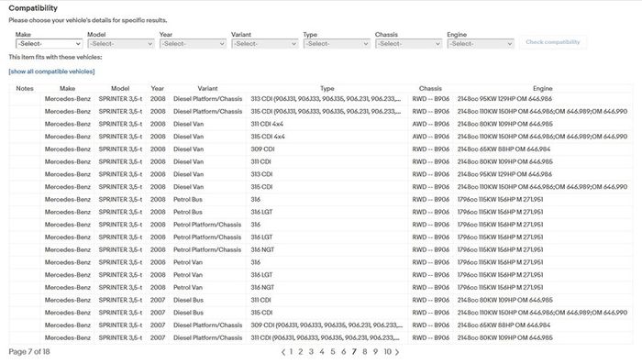Go to next page arrow
The width and height of the screenshot is (642, 364).
pos(397,352)
